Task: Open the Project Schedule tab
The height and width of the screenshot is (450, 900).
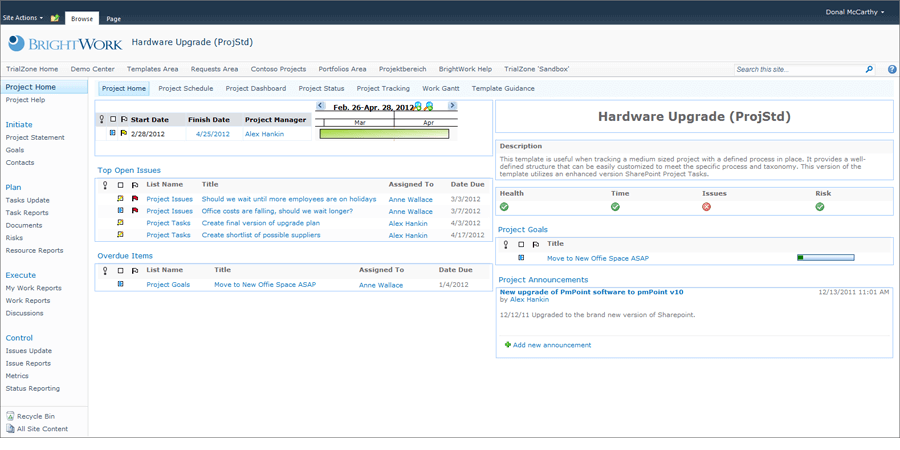Action: pyautogui.click(x=185, y=88)
